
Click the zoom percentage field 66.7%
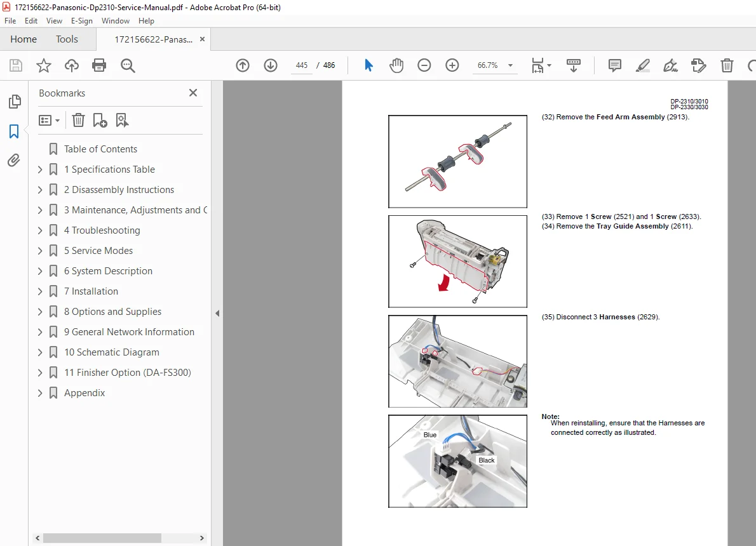487,65
